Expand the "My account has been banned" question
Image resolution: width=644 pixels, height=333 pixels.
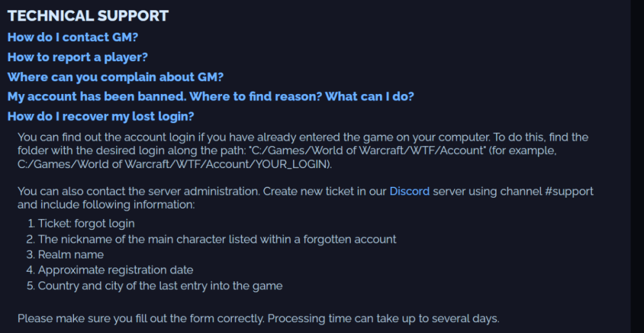(211, 97)
